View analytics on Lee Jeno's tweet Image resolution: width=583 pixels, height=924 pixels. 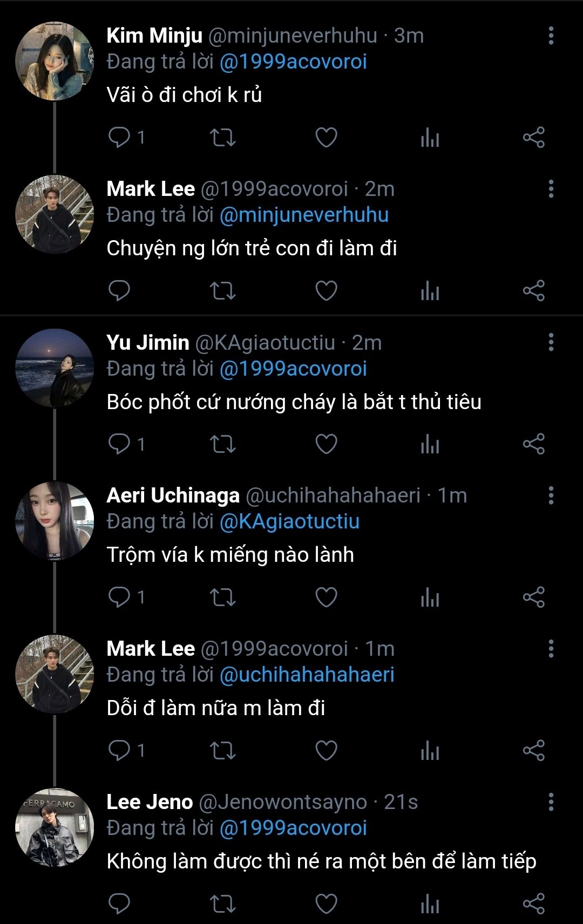(x=430, y=903)
